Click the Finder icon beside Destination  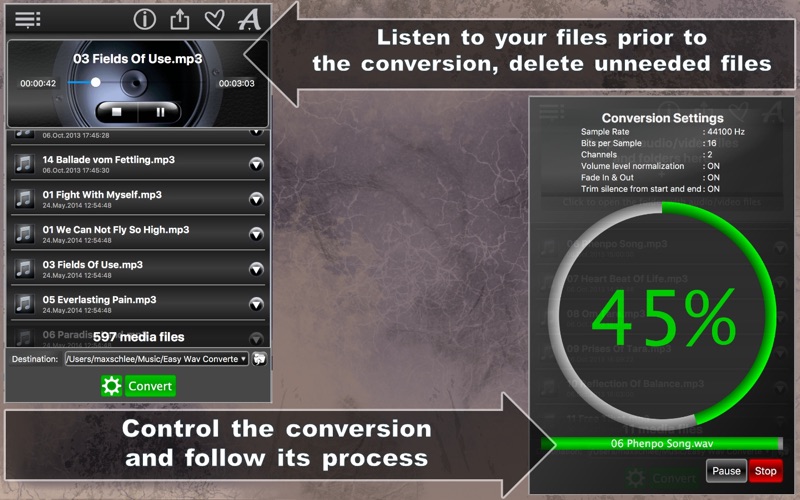point(259,359)
